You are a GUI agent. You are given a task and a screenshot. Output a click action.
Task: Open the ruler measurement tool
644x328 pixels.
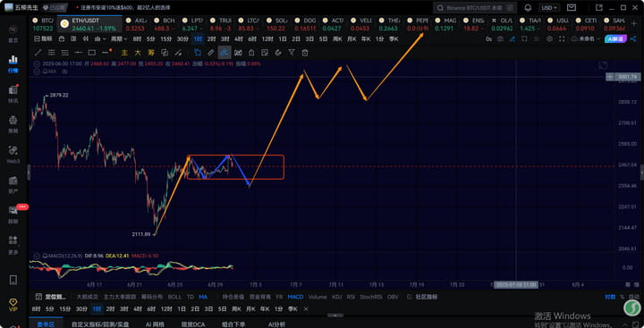(x=211, y=53)
